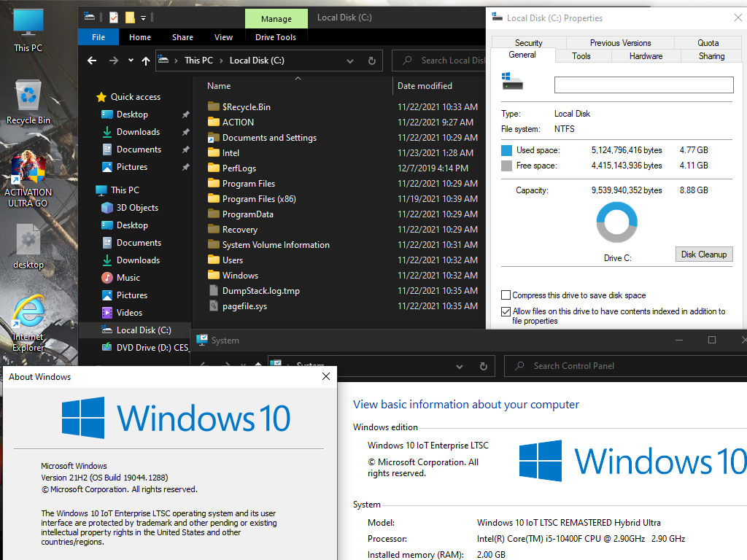Screen dimensions: 747x560
Task: Open ACTIVATION ULTRA GO desktop shortcut
Action: (28, 180)
